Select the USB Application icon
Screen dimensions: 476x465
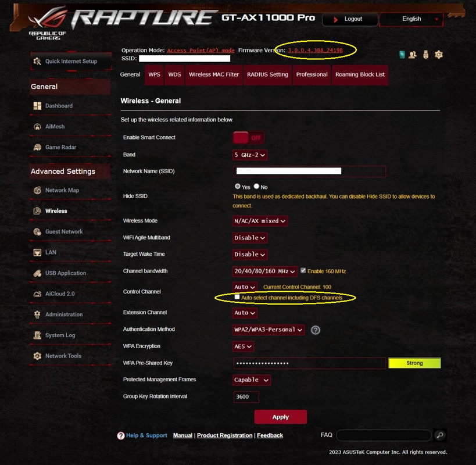[37, 273]
